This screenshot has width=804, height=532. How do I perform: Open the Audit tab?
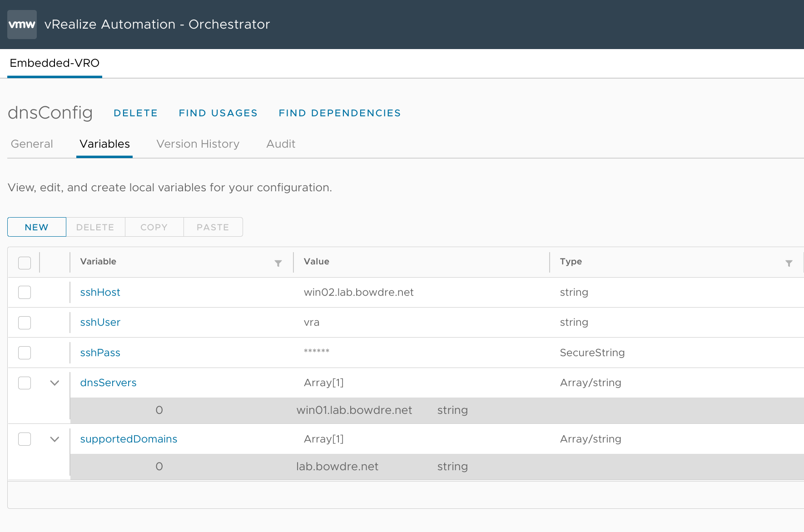click(x=281, y=144)
